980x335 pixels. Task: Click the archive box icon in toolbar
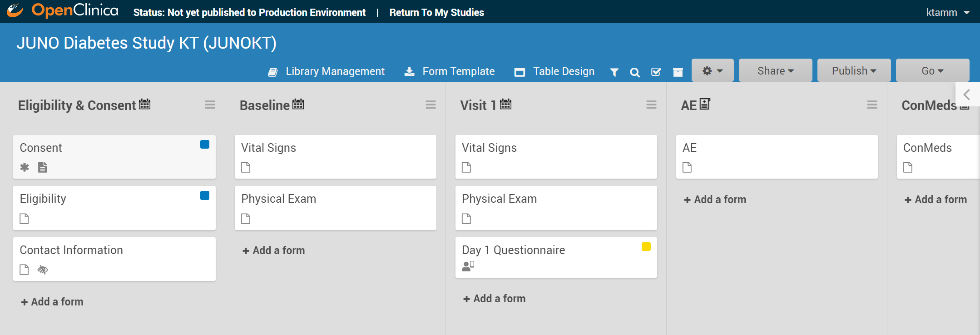678,72
